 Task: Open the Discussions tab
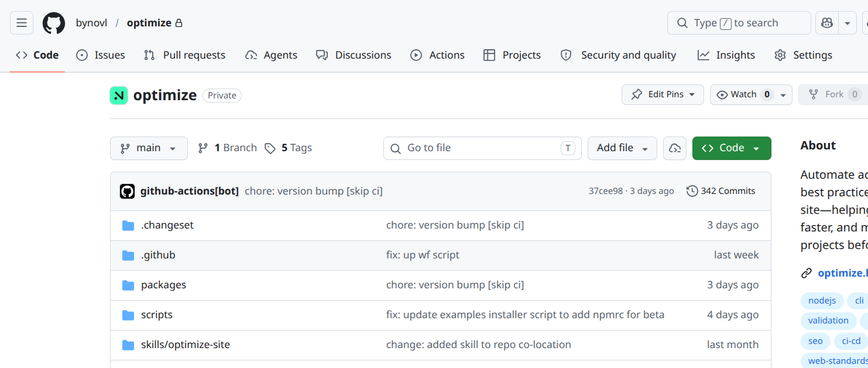[x=354, y=55]
